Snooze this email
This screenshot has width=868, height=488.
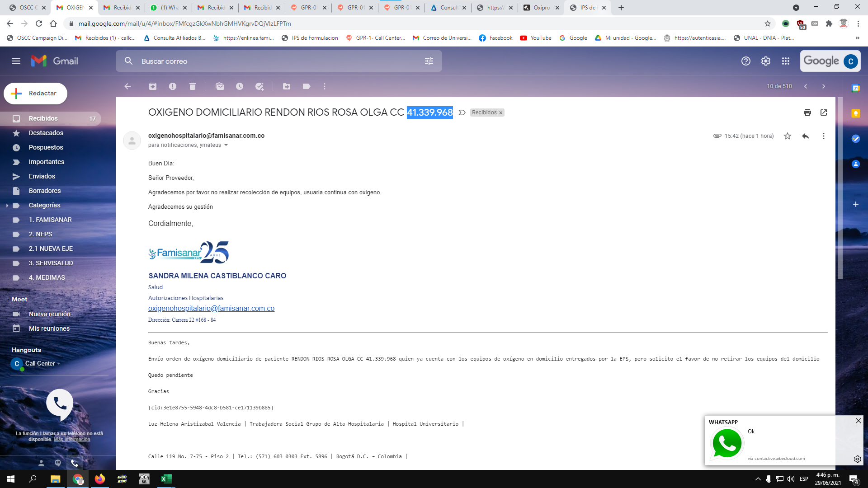tap(240, 86)
